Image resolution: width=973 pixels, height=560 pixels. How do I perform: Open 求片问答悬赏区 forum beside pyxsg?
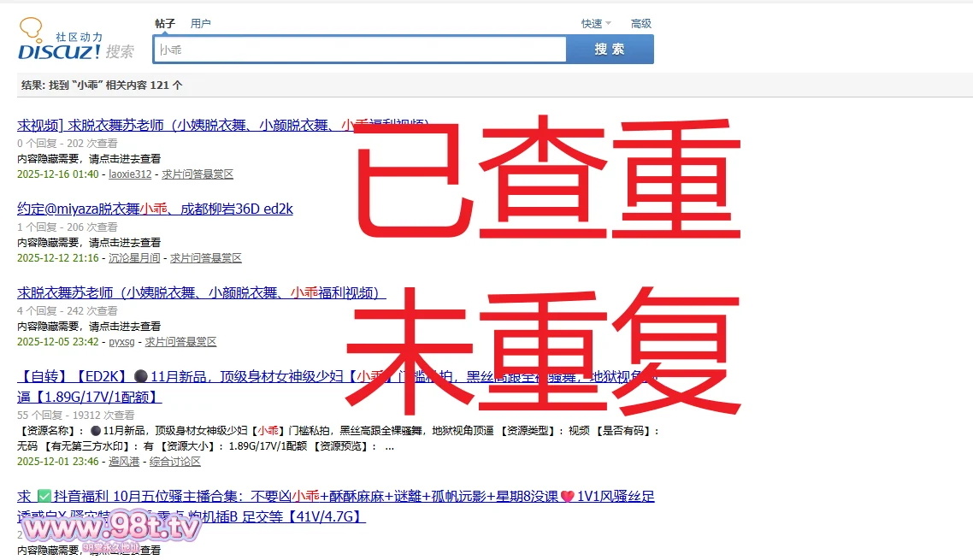pyautogui.click(x=180, y=342)
